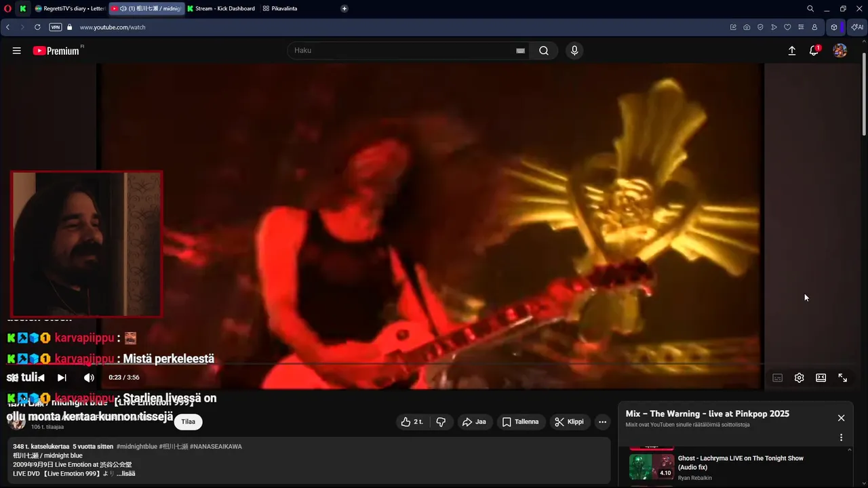This screenshot has width=868, height=488.
Task: Close the Mix playlist panel
Action: 842,418
